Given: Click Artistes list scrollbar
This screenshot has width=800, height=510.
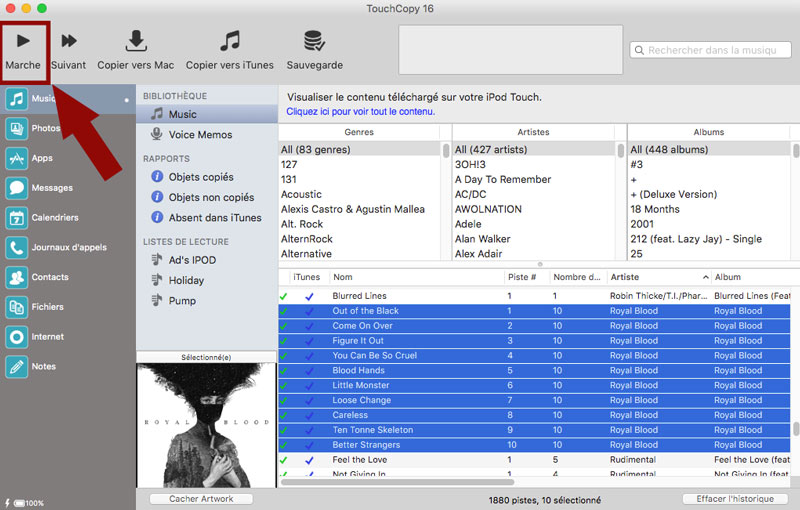Looking at the screenshot, I should (620, 150).
